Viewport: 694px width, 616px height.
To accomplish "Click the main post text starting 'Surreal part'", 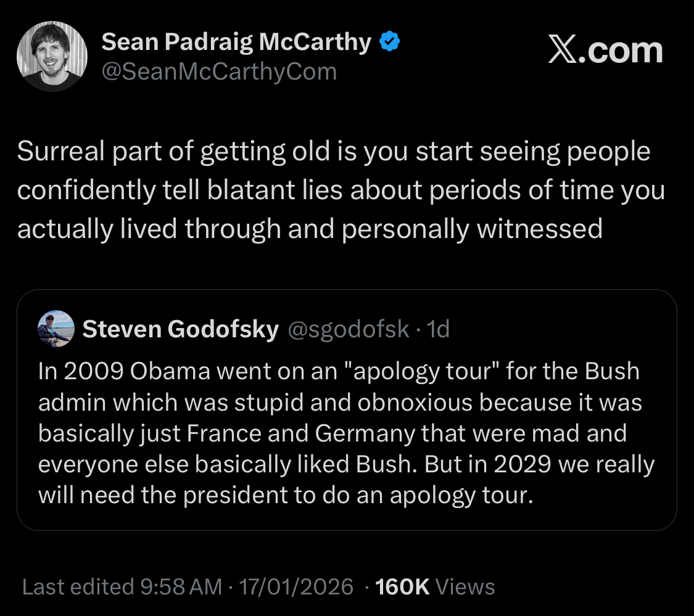I will coord(341,191).
